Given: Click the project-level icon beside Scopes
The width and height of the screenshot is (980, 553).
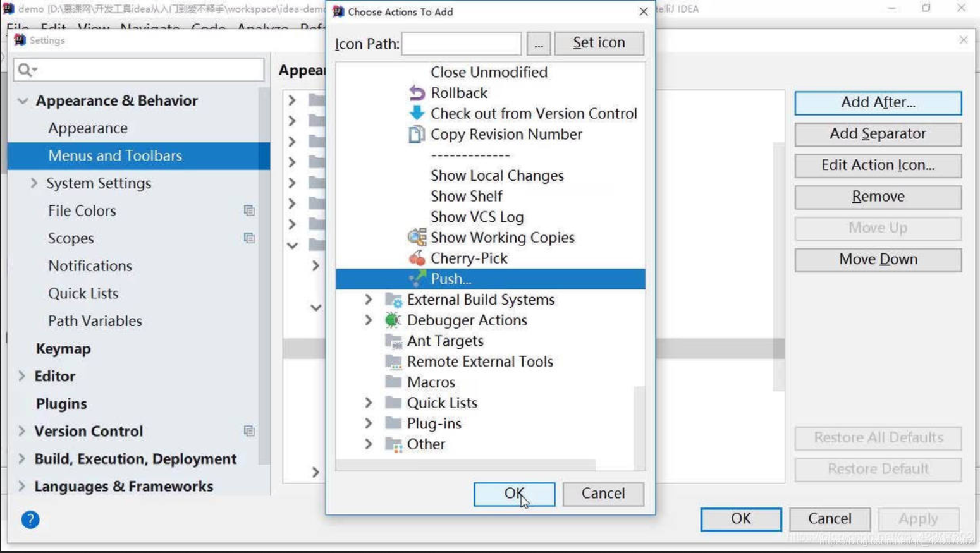Looking at the screenshot, I should [x=249, y=238].
